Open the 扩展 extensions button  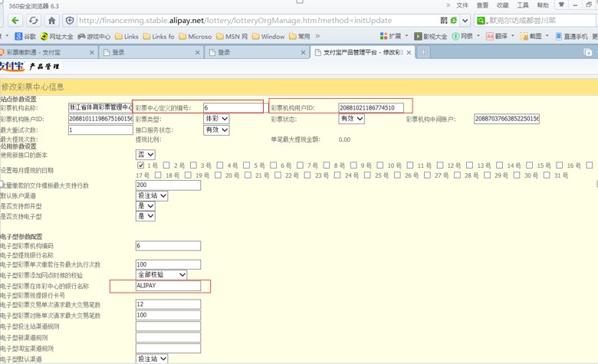394,36
